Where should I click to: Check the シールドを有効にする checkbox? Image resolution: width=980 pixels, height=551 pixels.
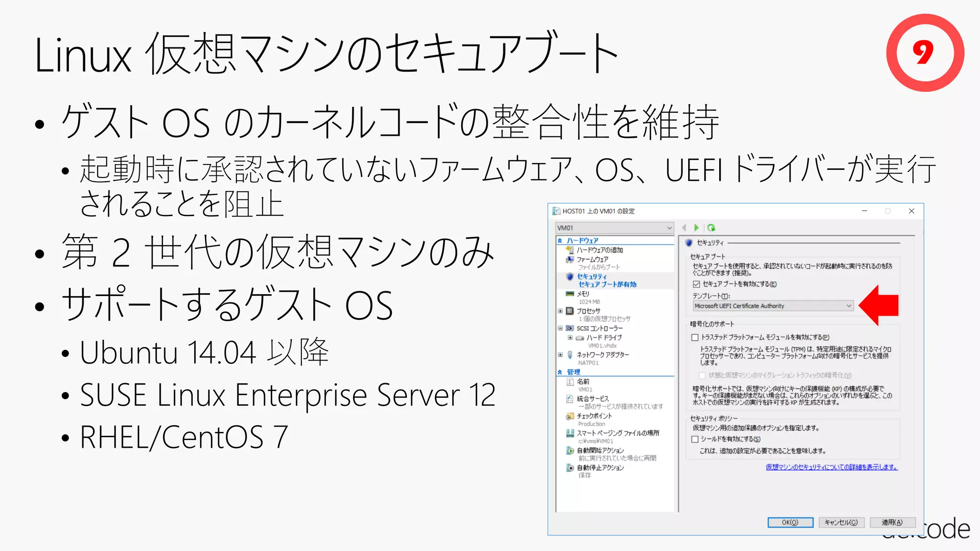695,439
